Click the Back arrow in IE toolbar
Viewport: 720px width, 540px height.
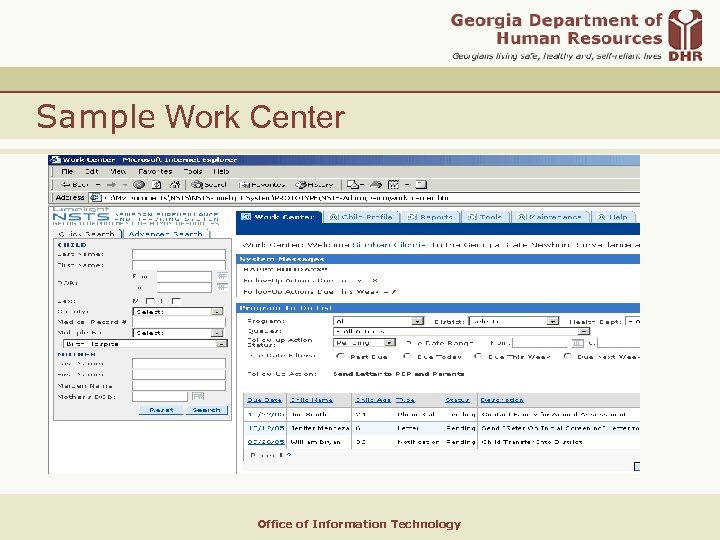pos(75,185)
